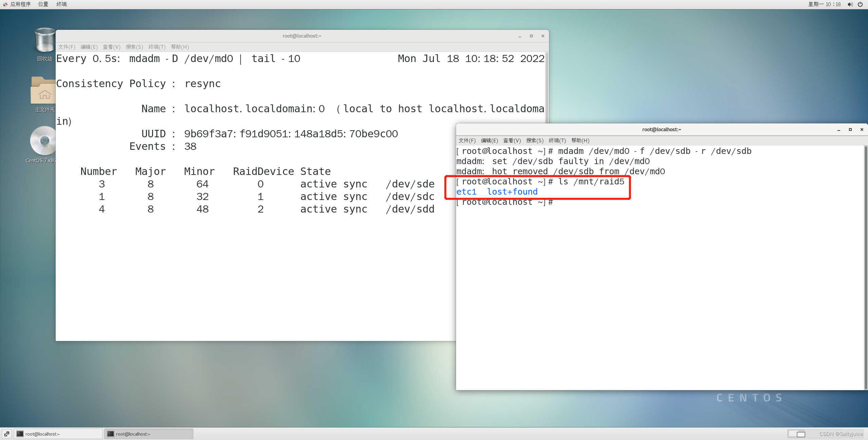Minimize the front terminal window
Viewport: 868px width, 440px height.
838,130
